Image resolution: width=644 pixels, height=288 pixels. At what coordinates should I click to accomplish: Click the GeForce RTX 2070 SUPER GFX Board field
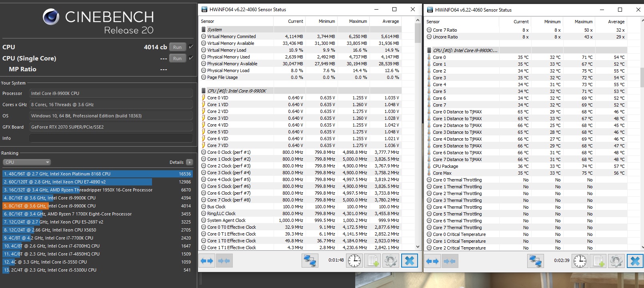pyautogui.click(x=111, y=127)
